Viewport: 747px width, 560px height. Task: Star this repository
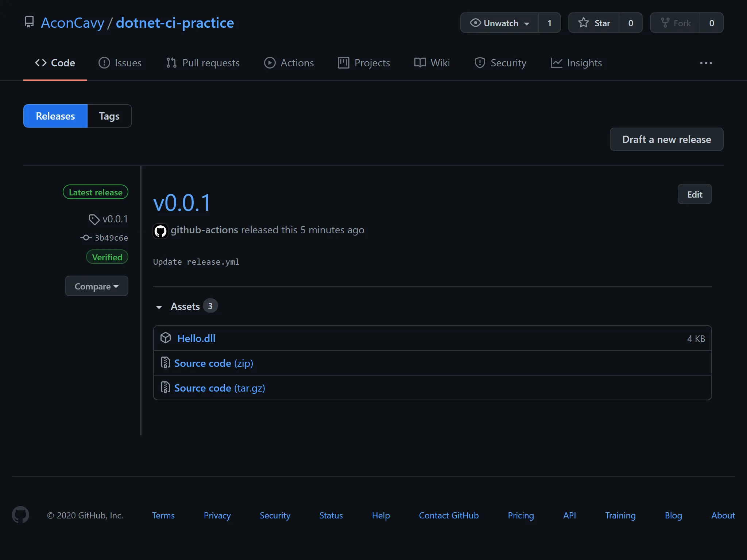pyautogui.click(x=594, y=23)
